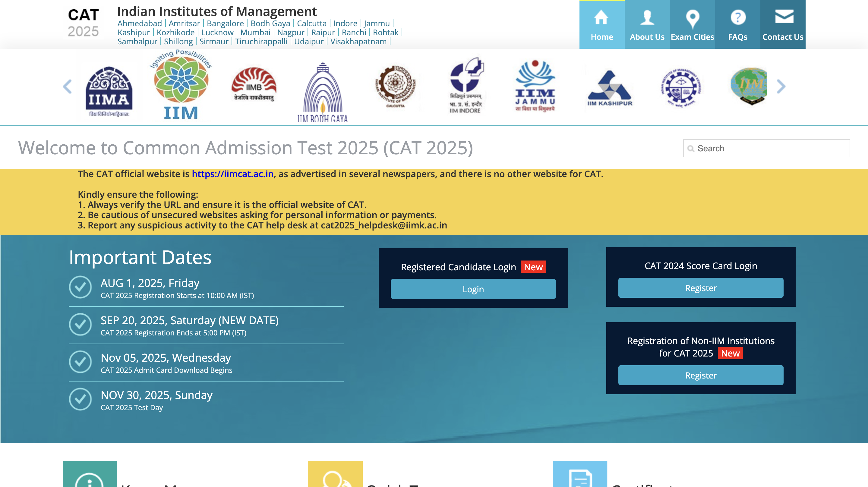Open Exam Cities page

692,25
